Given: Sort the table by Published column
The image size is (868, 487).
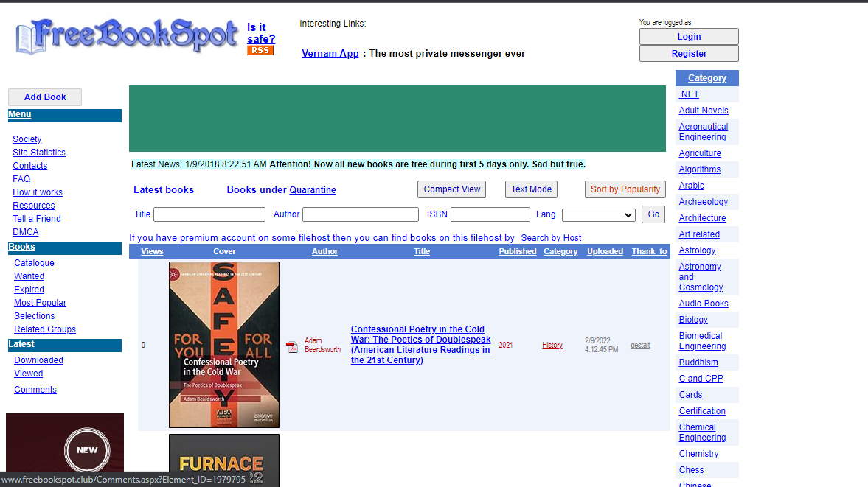Looking at the screenshot, I should click(518, 251).
